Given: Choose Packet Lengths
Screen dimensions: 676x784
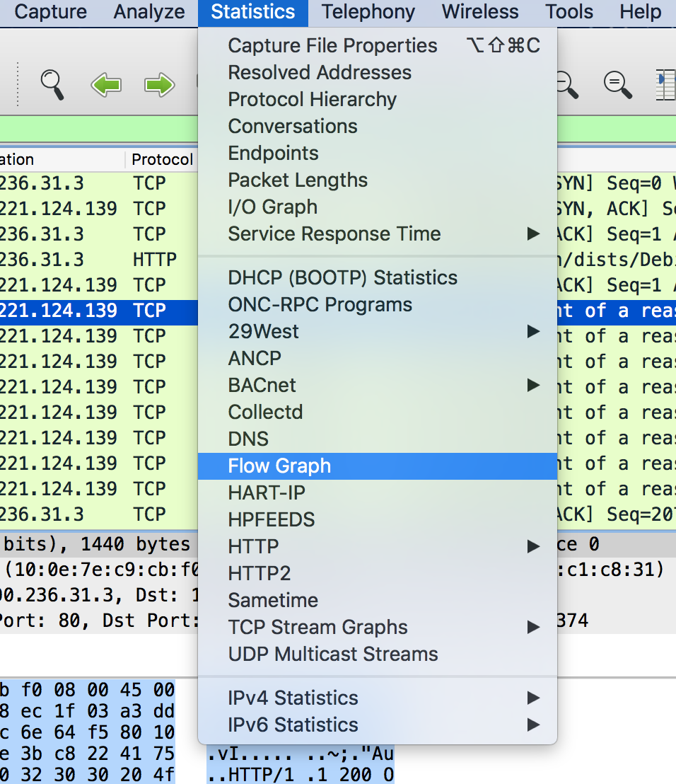Looking at the screenshot, I should [x=378, y=180].
